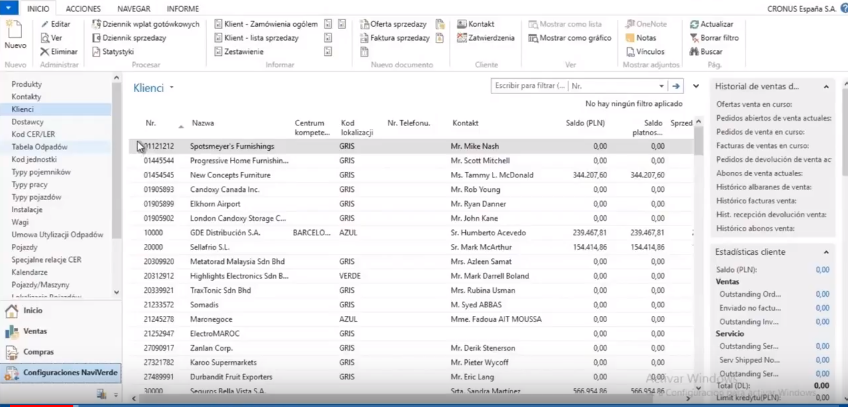
Task: Click the balance 154.414,86 under Saldo (PLN)
Action: [x=589, y=248]
